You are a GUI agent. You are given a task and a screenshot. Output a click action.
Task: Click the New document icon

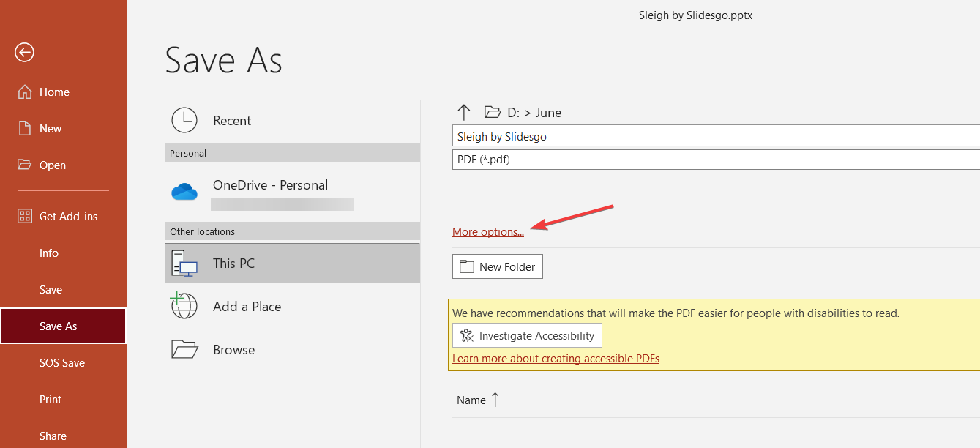click(x=25, y=129)
